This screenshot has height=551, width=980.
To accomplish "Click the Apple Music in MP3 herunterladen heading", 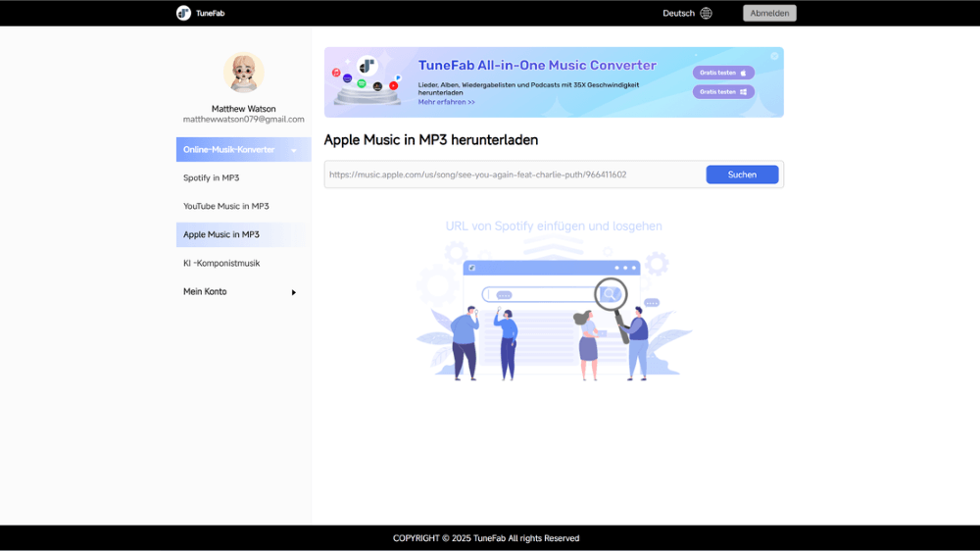I will coord(430,140).
